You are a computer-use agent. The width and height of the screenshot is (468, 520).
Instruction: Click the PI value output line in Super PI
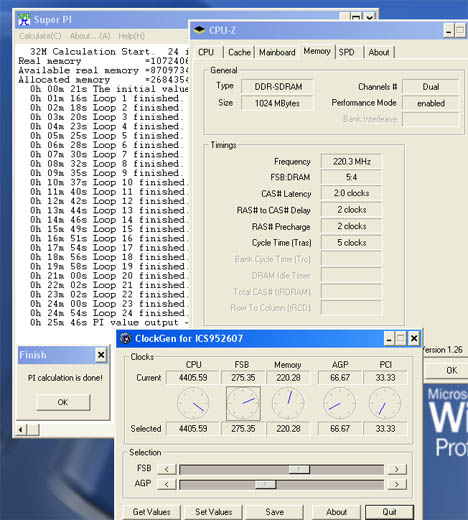109,322
